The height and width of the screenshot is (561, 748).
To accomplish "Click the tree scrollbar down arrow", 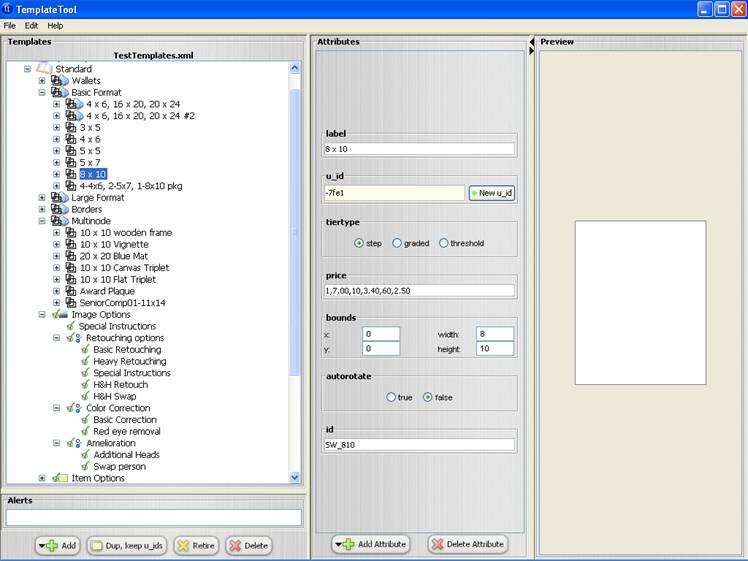I will (x=294, y=477).
